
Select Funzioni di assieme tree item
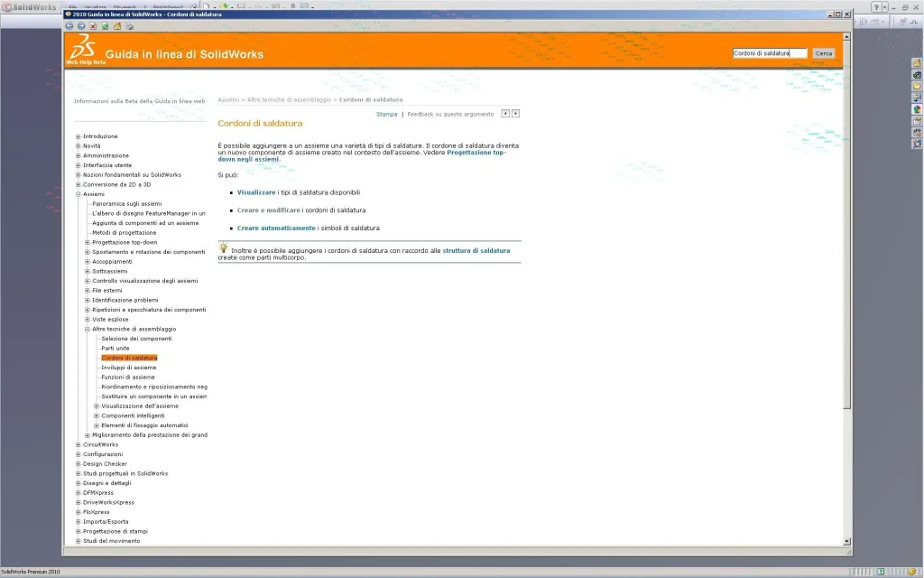pyautogui.click(x=128, y=378)
